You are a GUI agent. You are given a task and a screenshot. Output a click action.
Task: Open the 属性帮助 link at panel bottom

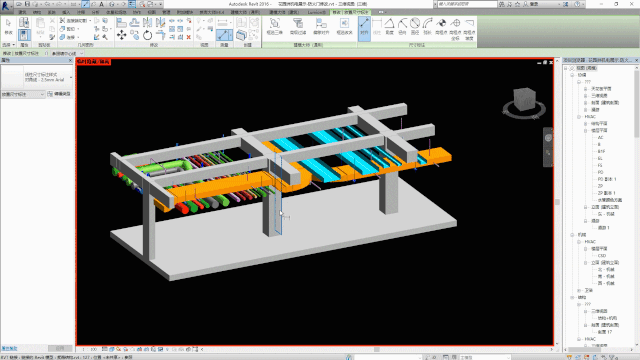(x=9, y=349)
